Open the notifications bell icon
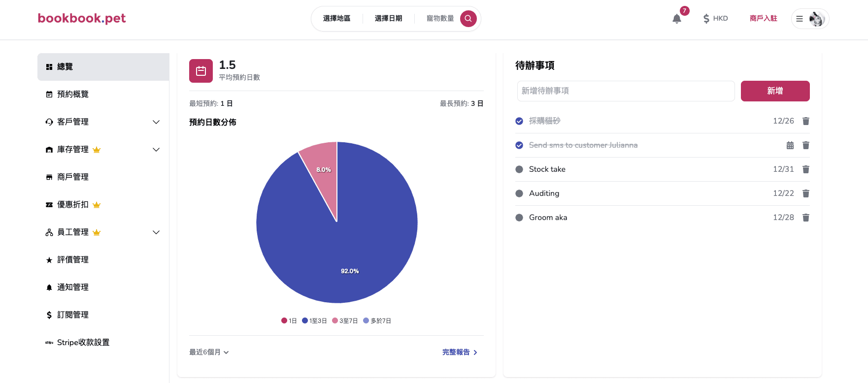 point(677,19)
